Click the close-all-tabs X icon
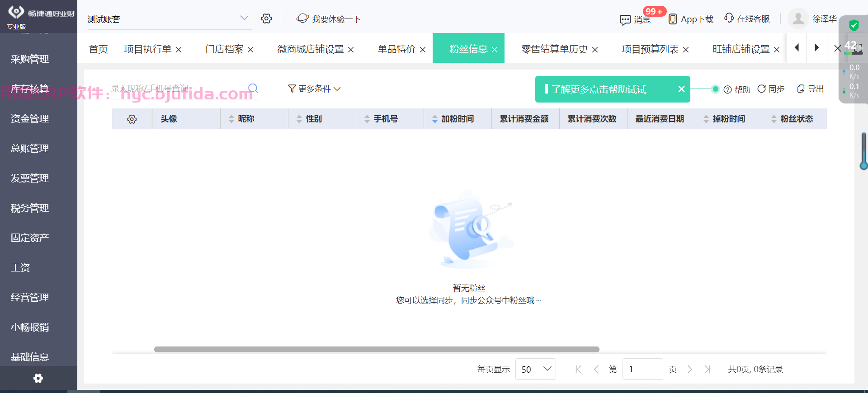Screen dimensions: 868x393 coord(837,48)
